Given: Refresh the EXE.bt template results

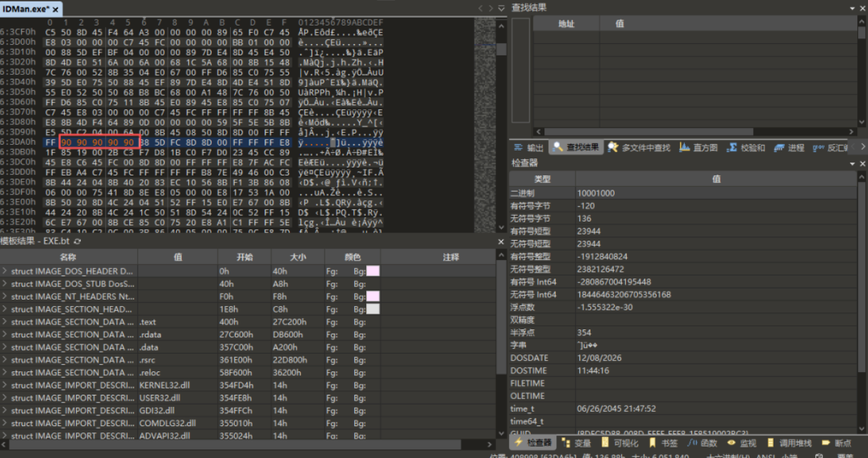Looking at the screenshot, I should click(x=77, y=242).
